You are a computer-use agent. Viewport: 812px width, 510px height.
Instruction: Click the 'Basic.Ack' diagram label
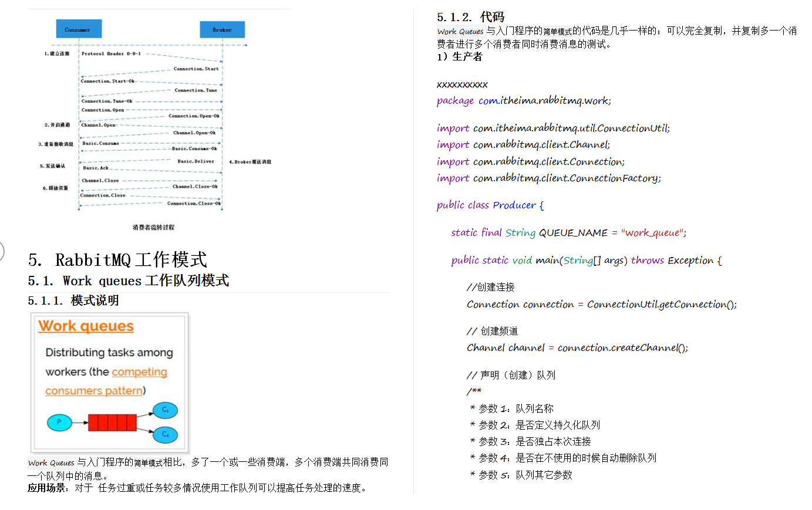pyautogui.click(x=96, y=168)
